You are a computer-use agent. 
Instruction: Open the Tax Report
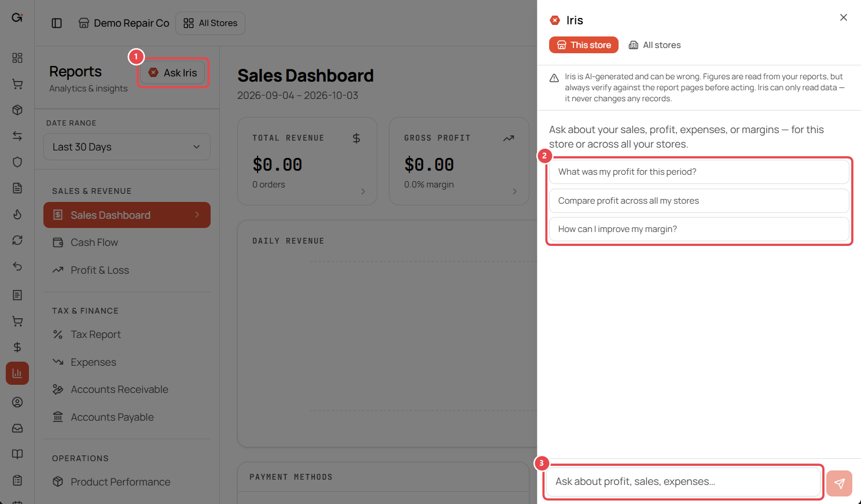pos(127,334)
